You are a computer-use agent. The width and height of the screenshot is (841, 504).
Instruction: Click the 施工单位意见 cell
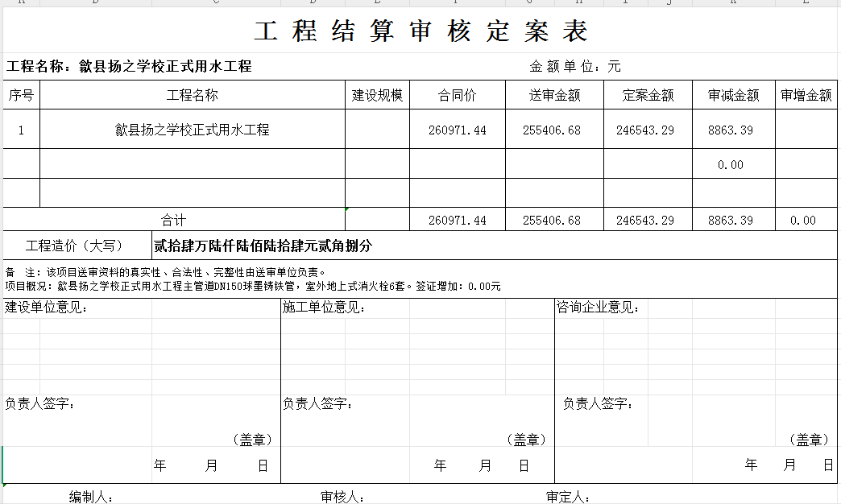[323, 308]
